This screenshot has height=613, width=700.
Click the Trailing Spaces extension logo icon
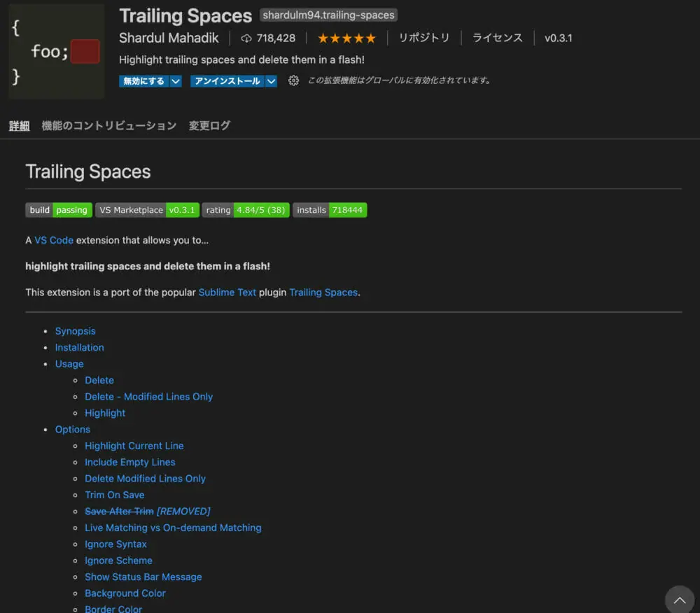[x=56, y=51]
